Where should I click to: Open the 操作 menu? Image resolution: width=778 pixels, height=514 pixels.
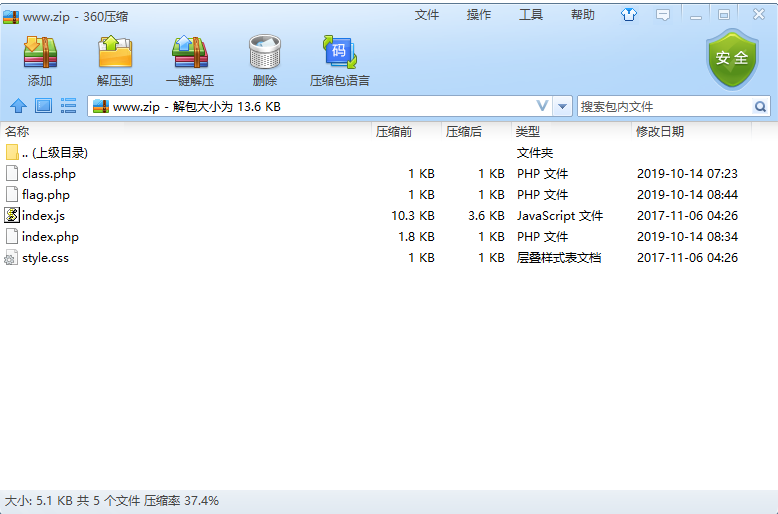(479, 15)
